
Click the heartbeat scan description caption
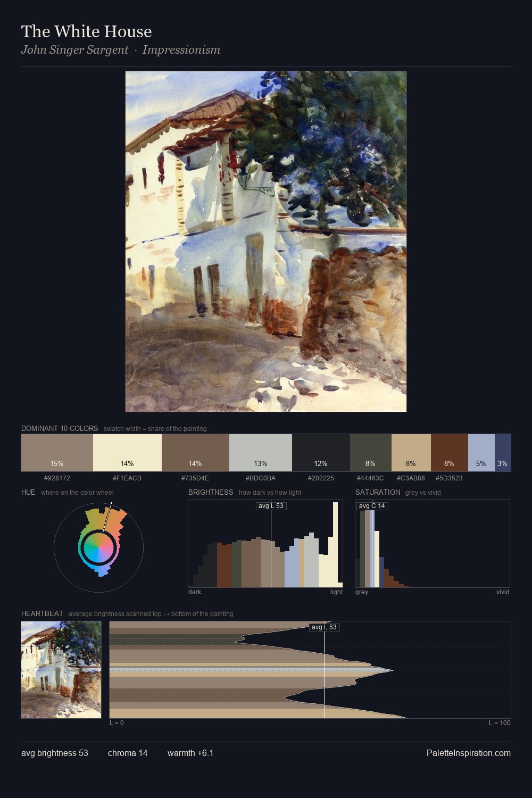151,614
